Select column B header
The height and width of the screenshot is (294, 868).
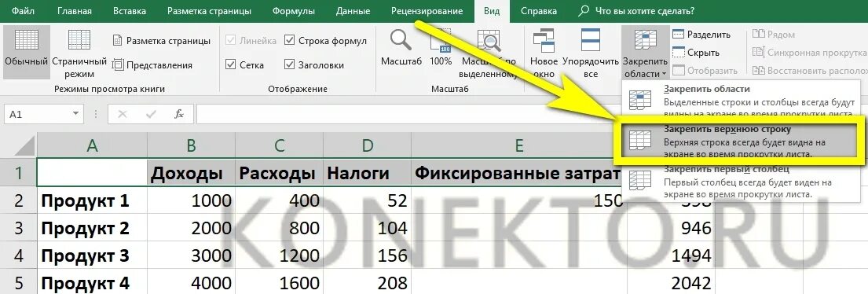click(x=191, y=145)
